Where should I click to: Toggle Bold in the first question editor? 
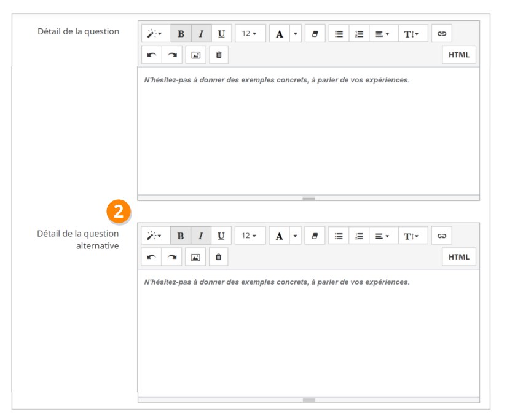[x=181, y=33]
